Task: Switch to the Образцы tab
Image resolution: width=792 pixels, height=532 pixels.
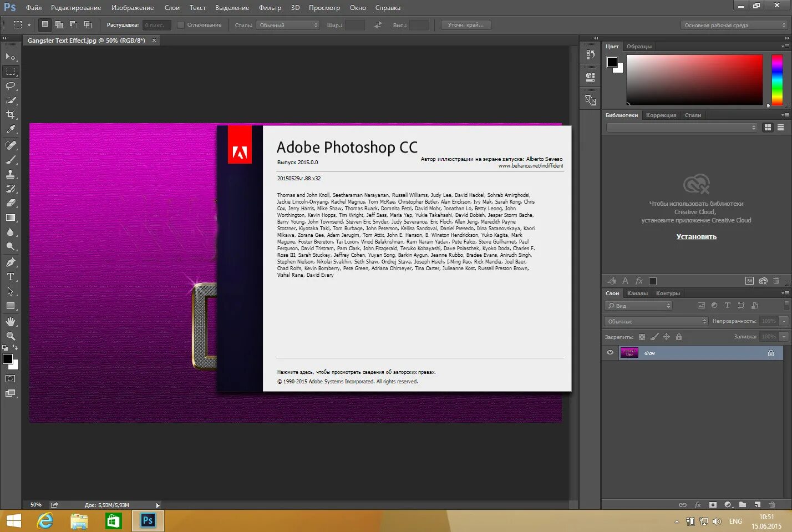Action: (x=639, y=47)
